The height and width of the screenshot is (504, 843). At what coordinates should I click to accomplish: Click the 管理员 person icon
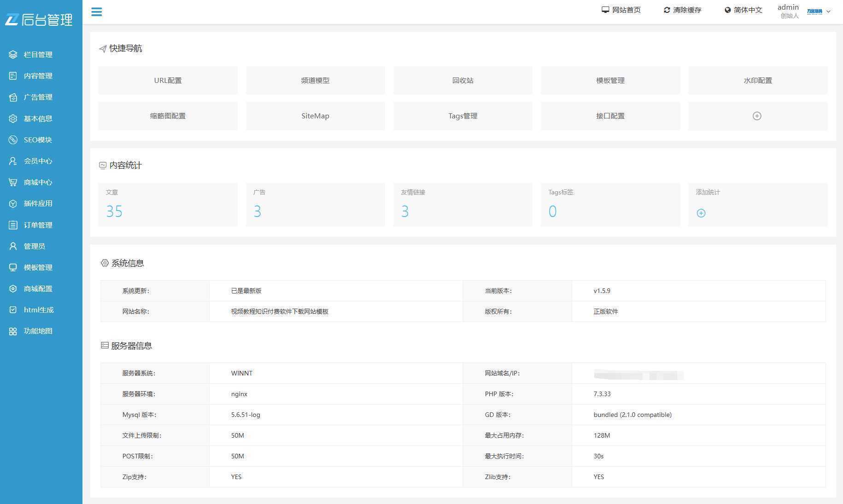[x=13, y=246]
